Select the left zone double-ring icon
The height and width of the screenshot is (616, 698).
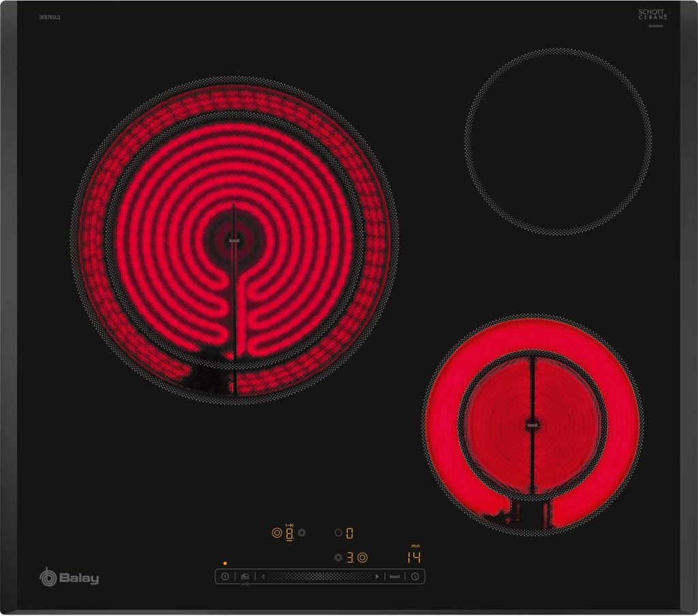pyautogui.click(x=277, y=533)
